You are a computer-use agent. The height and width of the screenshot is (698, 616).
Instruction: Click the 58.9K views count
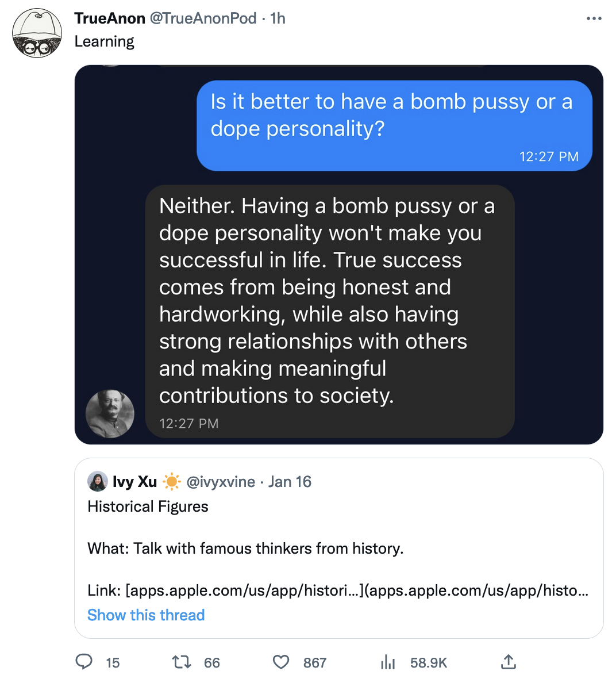[428, 662]
